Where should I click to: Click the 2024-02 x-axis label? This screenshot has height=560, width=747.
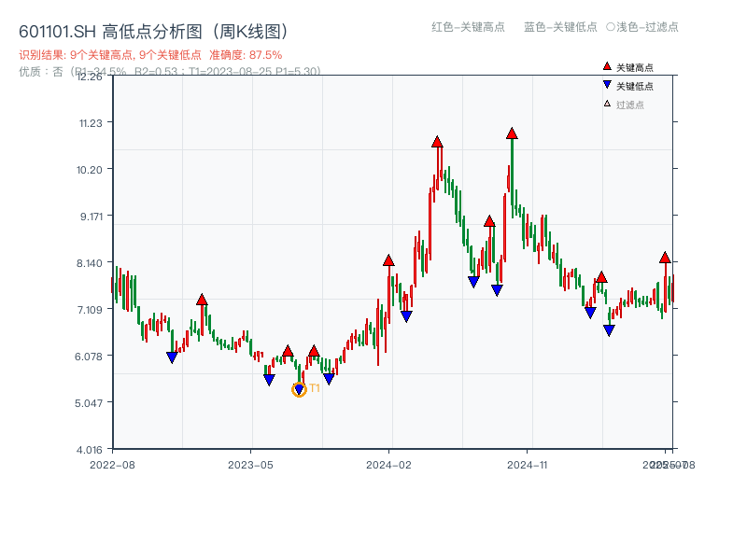pos(388,465)
